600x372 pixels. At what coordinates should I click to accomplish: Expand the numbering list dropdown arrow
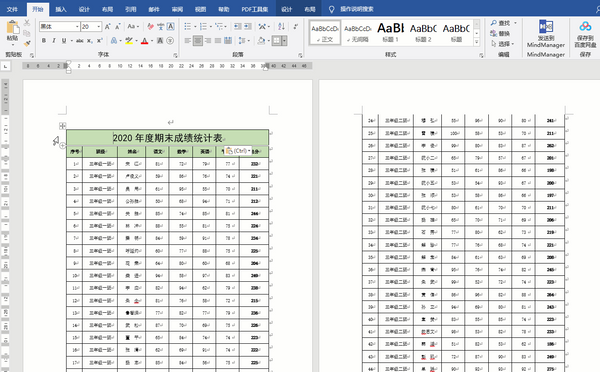(x=211, y=26)
